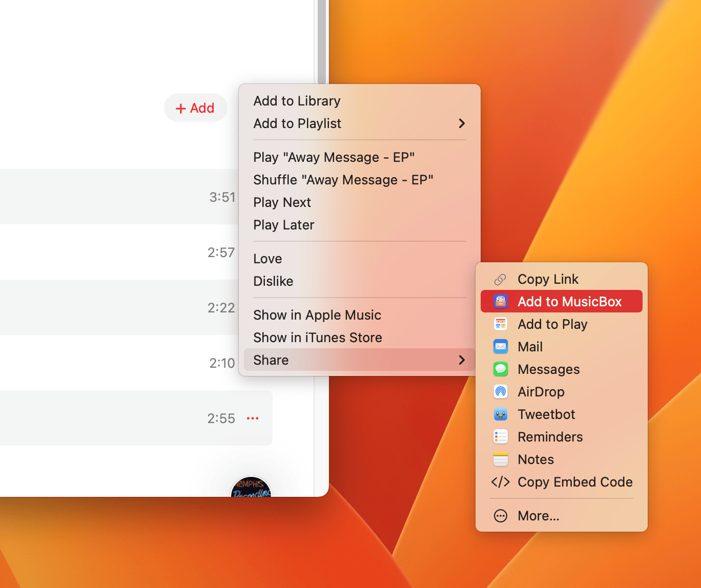Choose Shuffle "Away Message - EP"
Viewport: 701px width, 588px height.
(x=343, y=180)
